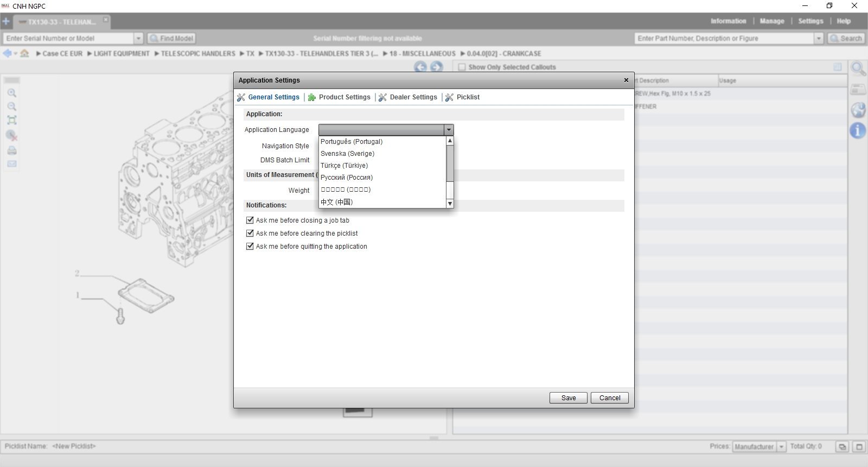Collapse the Application Language dropdown arrow
The width and height of the screenshot is (868, 467).
point(449,130)
